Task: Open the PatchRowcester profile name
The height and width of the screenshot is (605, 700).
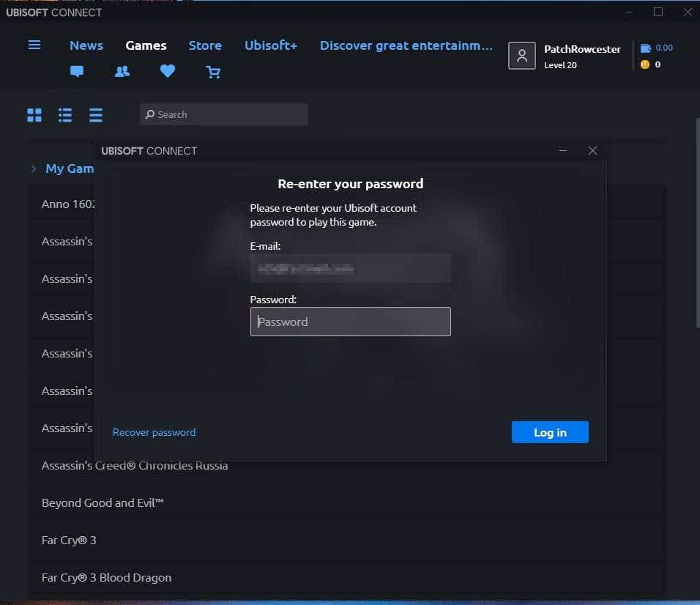Action: [x=582, y=49]
